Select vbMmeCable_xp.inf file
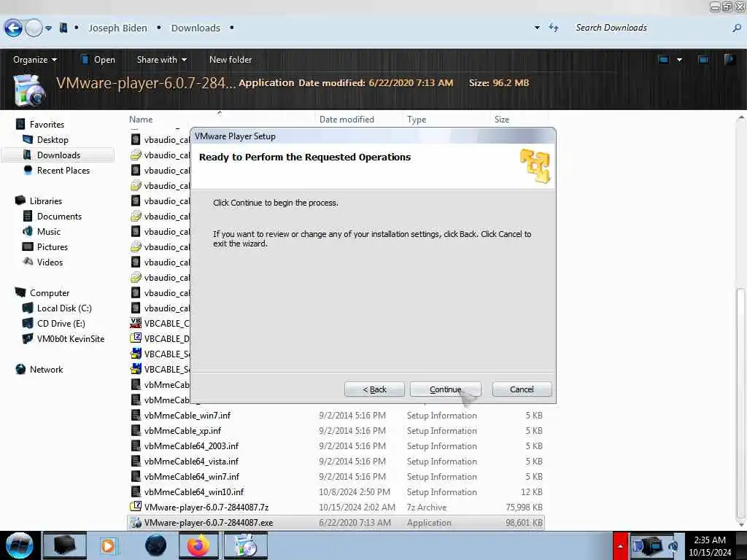This screenshot has height=560, width=747. pyautogui.click(x=182, y=430)
